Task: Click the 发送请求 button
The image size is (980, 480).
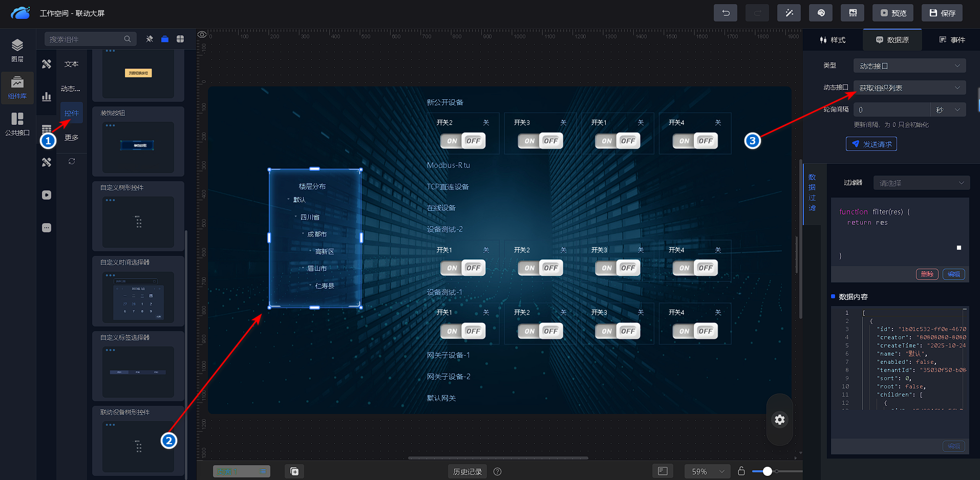Action: [x=871, y=144]
